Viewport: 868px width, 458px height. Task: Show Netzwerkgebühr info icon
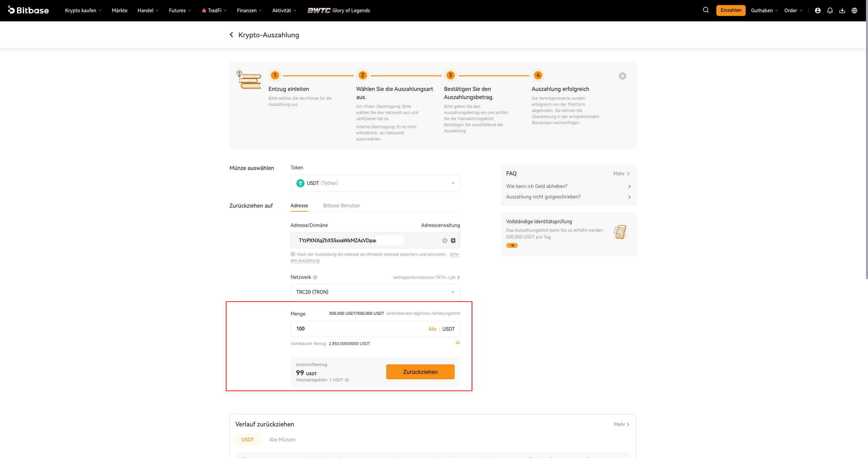(x=347, y=380)
